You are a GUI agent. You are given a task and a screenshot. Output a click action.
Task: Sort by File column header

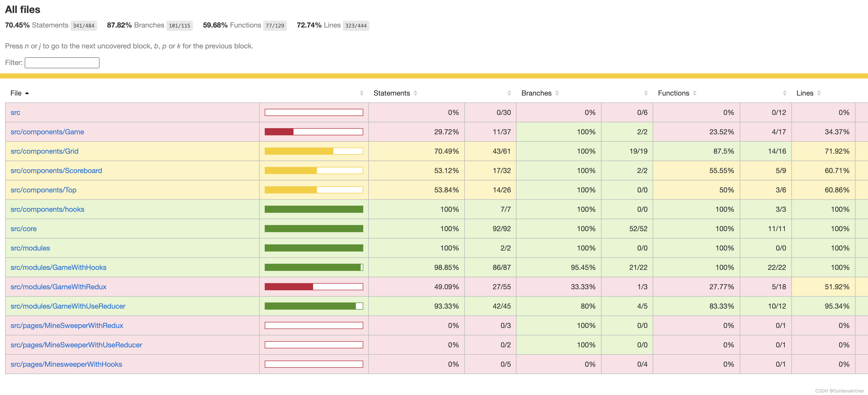point(19,93)
